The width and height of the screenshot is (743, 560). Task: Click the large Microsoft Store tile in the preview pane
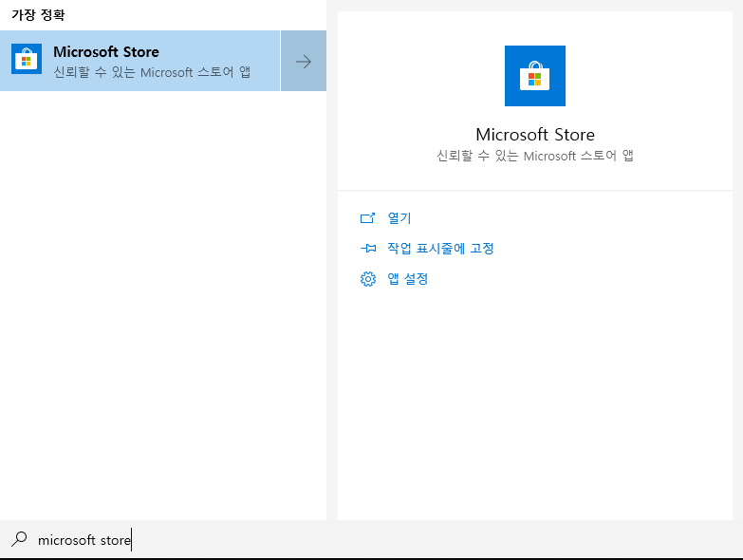tap(535, 76)
